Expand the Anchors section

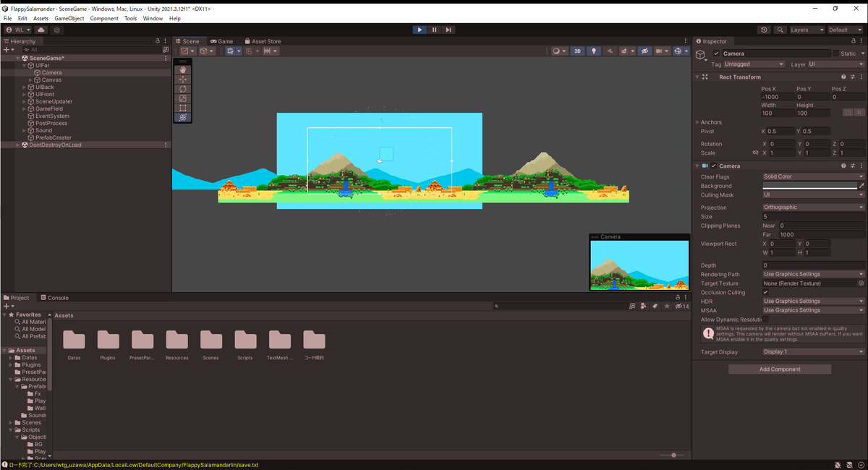[698, 122]
